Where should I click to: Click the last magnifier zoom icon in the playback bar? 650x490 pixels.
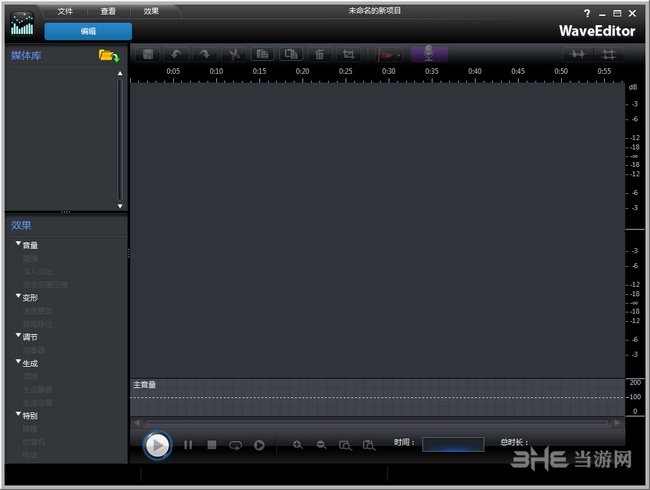pos(369,446)
